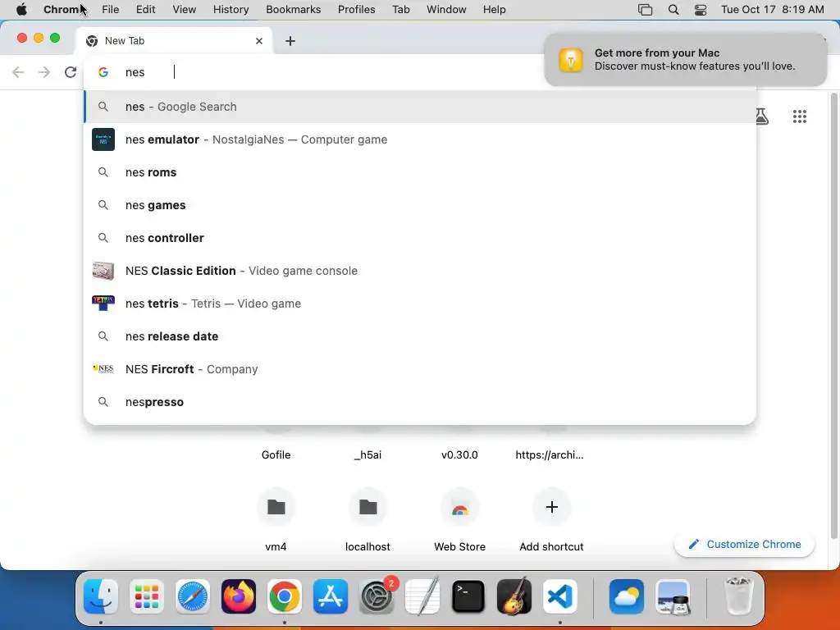The width and height of the screenshot is (840, 630).
Task: Select the nes - Google Search suggestion
Action: [x=420, y=107]
